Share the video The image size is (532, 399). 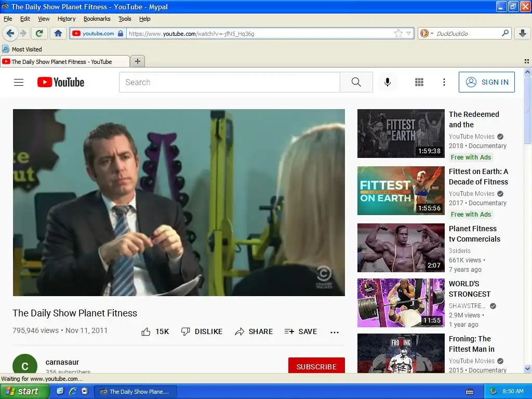254,331
